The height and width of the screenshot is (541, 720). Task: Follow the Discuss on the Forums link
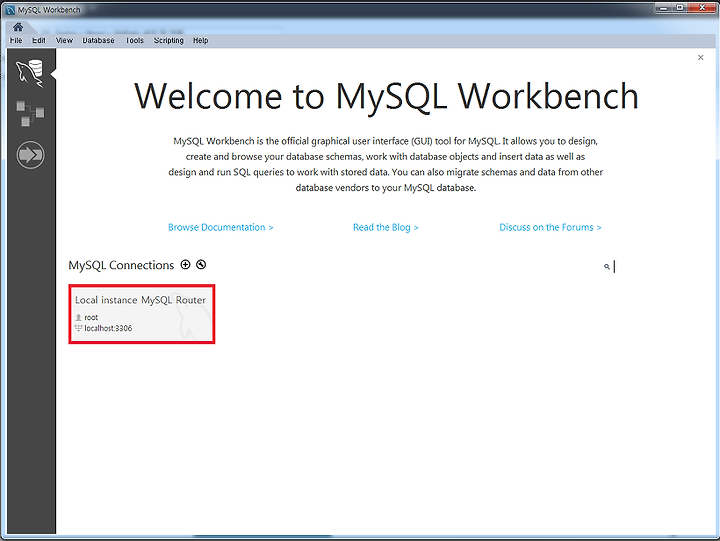pyautogui.click(x=550, y=227)
